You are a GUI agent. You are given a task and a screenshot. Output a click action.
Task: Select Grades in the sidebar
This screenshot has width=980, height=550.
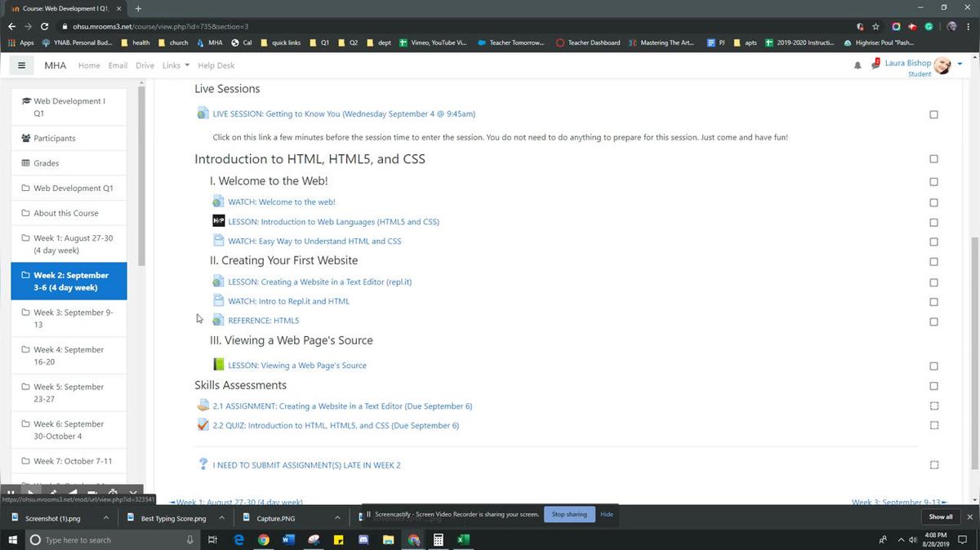coord(69,163)
